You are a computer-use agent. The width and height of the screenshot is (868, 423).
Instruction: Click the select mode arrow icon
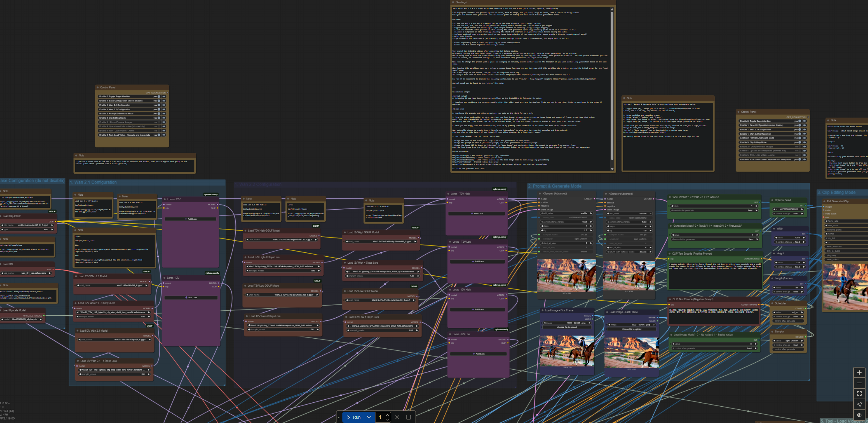pos(859,404)
